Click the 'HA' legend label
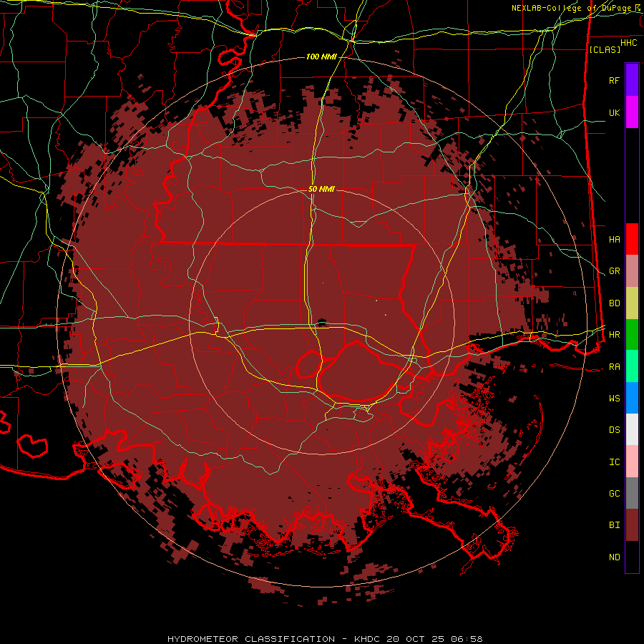 (615, 239)
